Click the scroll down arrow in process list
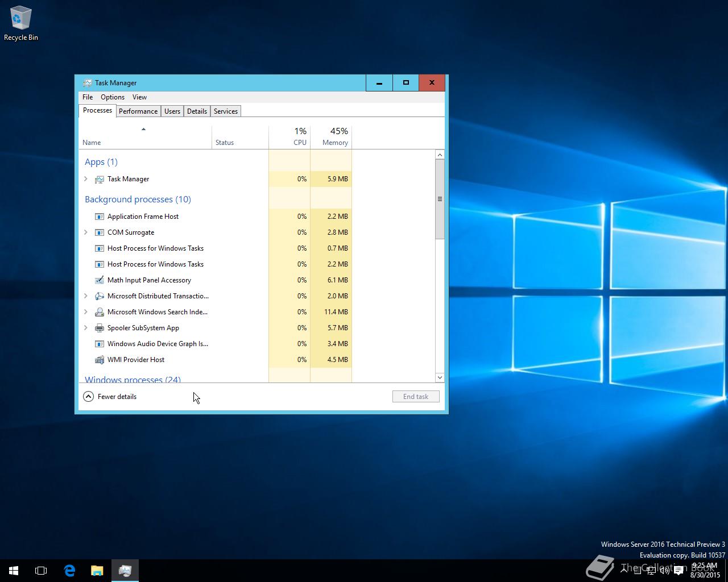The image size is (728, 582). pos(440,377)
